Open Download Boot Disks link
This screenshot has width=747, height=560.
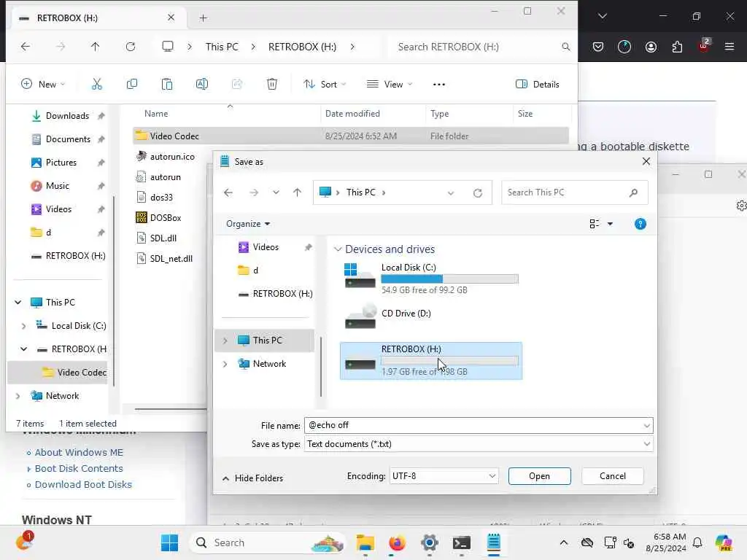tap(83, 485)
